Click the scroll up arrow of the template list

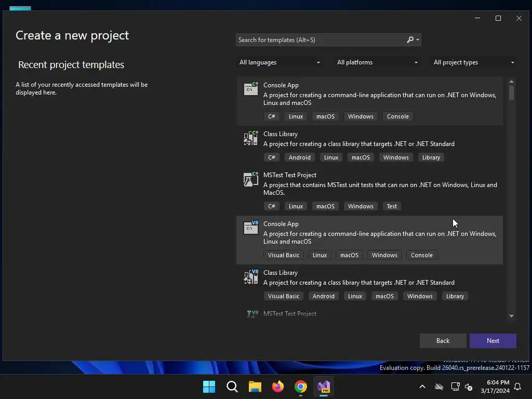[511, 82]
